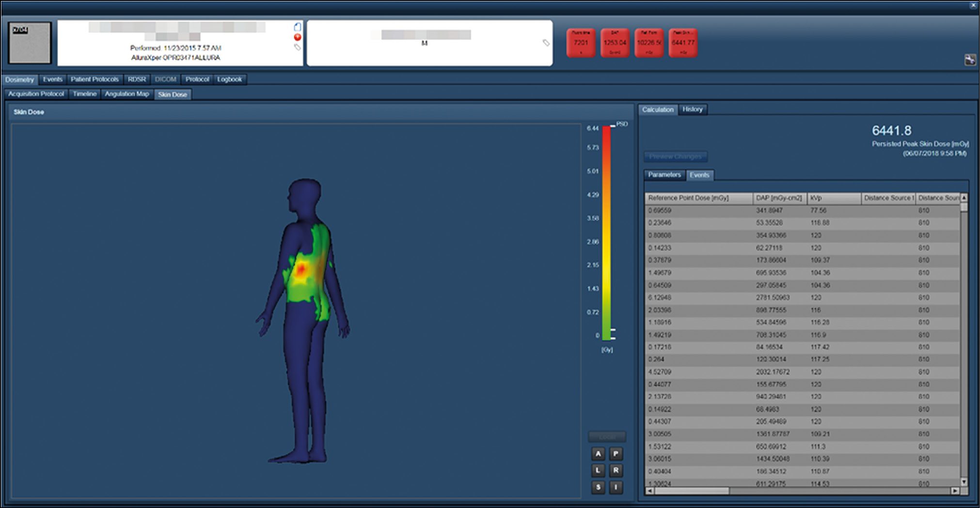
Task: Click the red alert icon in study card
Action: pos(298,37)
